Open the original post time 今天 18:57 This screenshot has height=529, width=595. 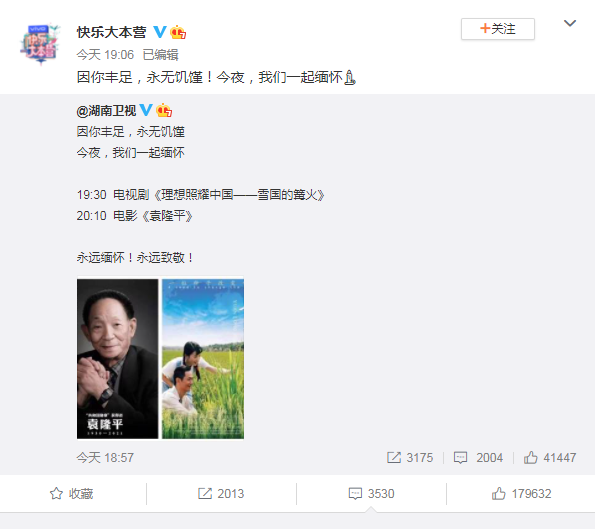pos(105,458)
